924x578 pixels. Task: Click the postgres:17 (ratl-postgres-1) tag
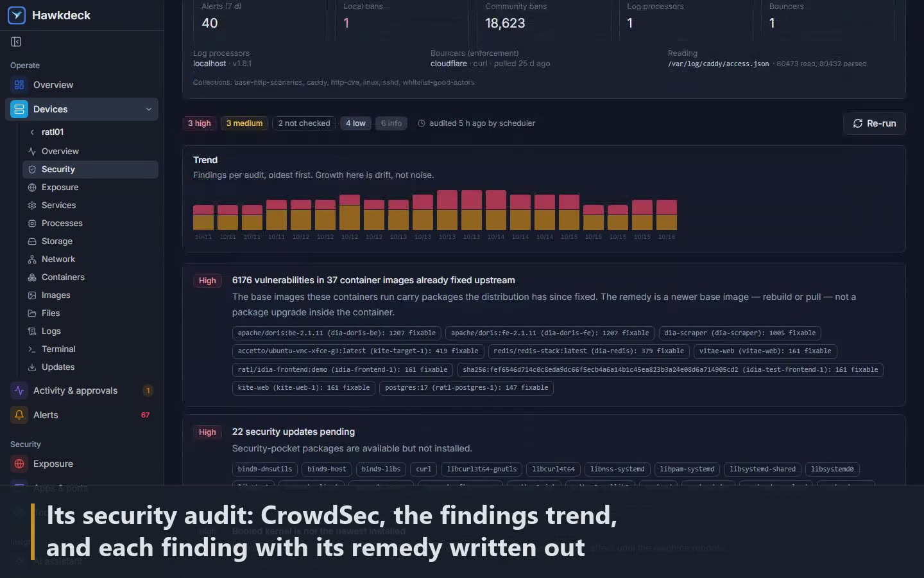(x=466, y=388)
